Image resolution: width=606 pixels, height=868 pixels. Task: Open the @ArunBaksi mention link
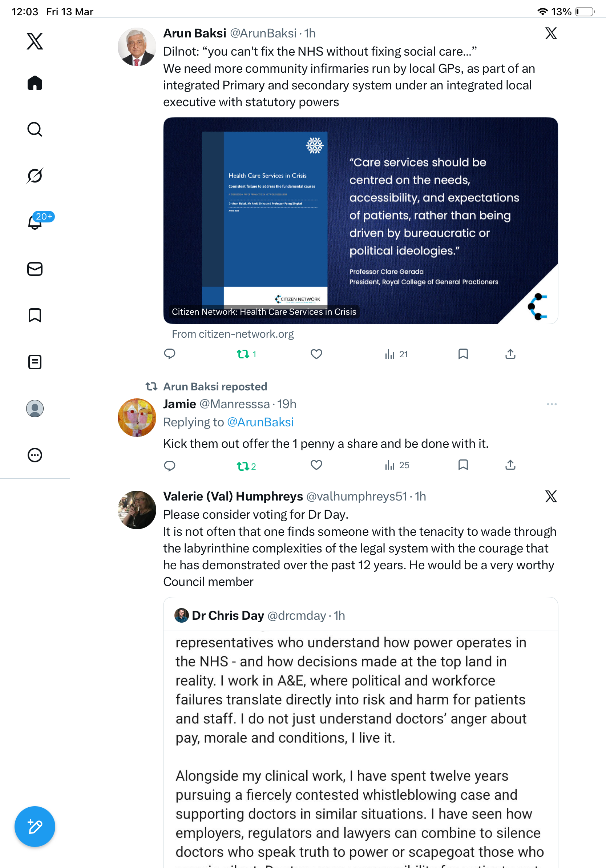[x=260, y=422]
